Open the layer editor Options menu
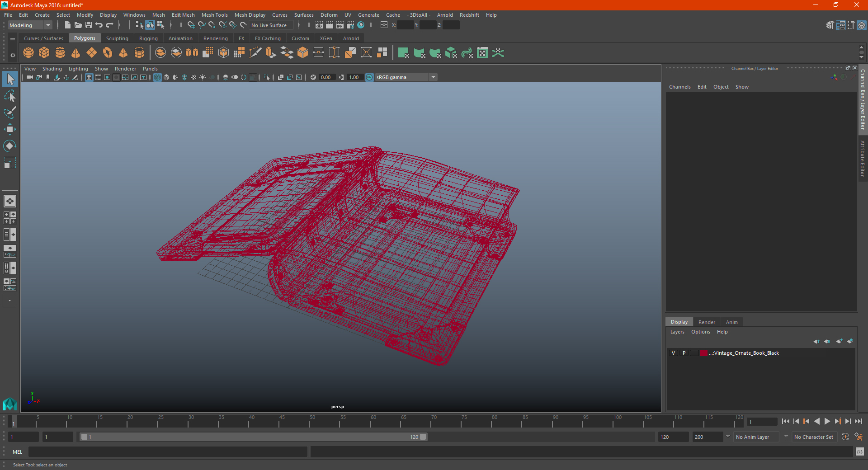Screen dimensions: 868x470 coord(701,332)
